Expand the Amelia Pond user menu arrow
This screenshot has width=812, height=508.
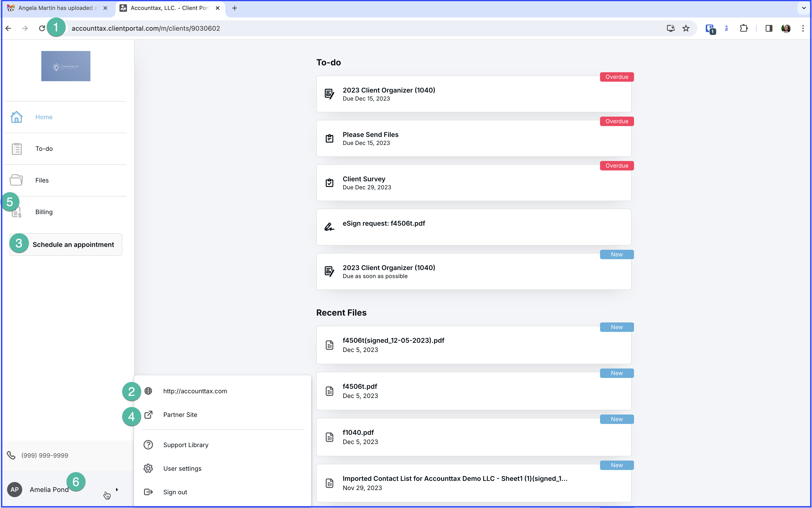click(117, 490)
